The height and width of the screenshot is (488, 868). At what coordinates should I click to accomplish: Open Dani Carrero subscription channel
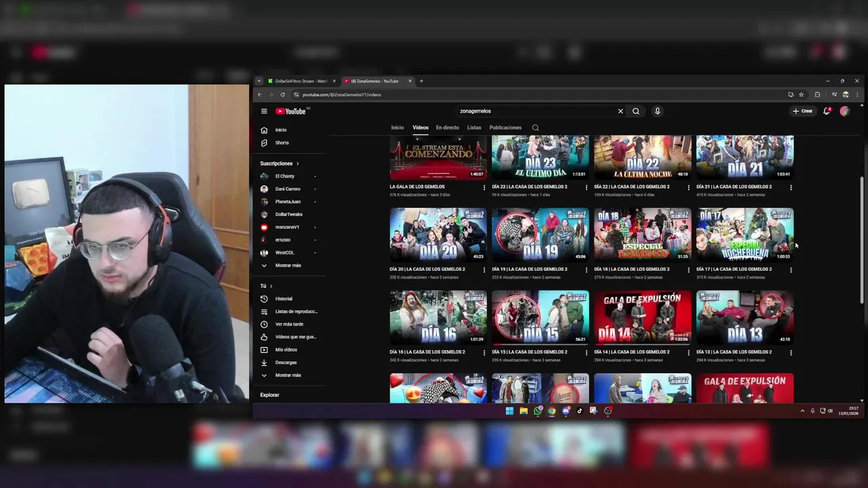289,189
